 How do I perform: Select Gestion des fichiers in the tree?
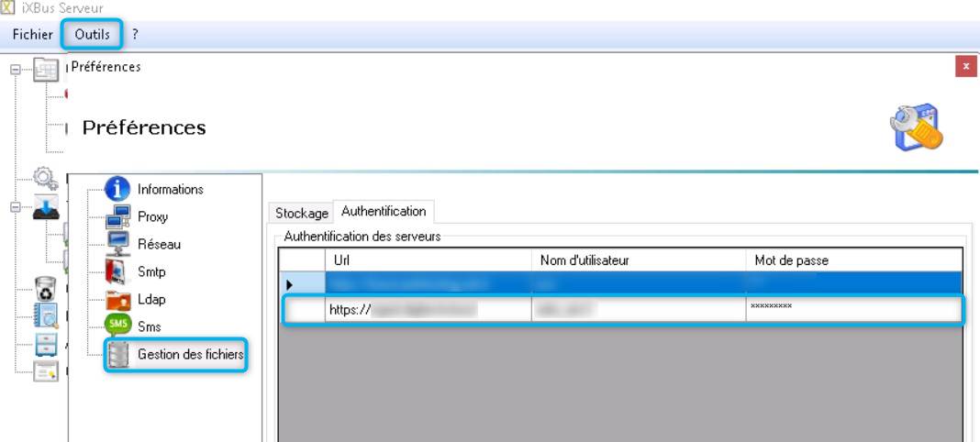point(191,355)
